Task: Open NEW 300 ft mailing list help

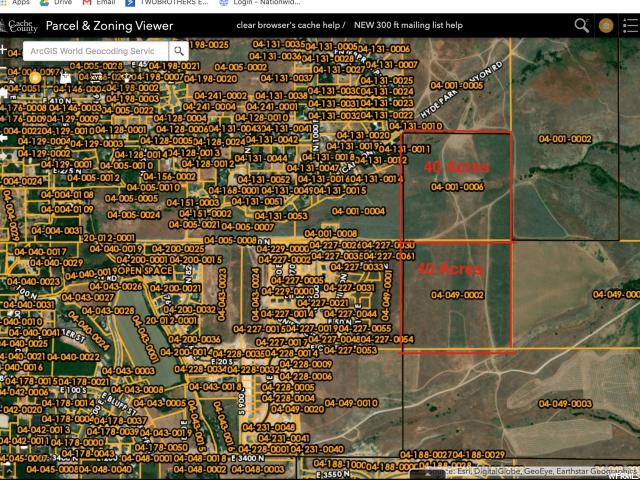Action: click(408, 25)
